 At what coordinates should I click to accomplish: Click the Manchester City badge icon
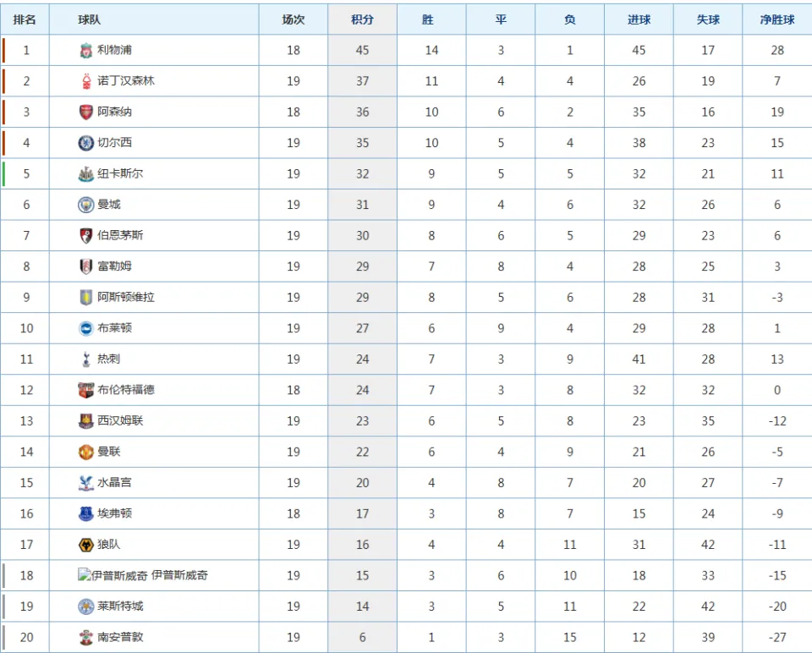point(86,205)
